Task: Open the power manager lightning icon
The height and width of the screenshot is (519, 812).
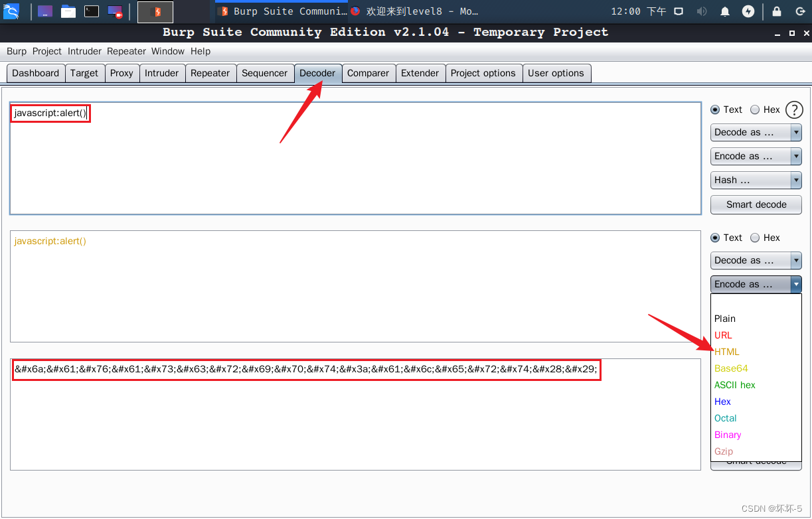Action: (748, 11)
